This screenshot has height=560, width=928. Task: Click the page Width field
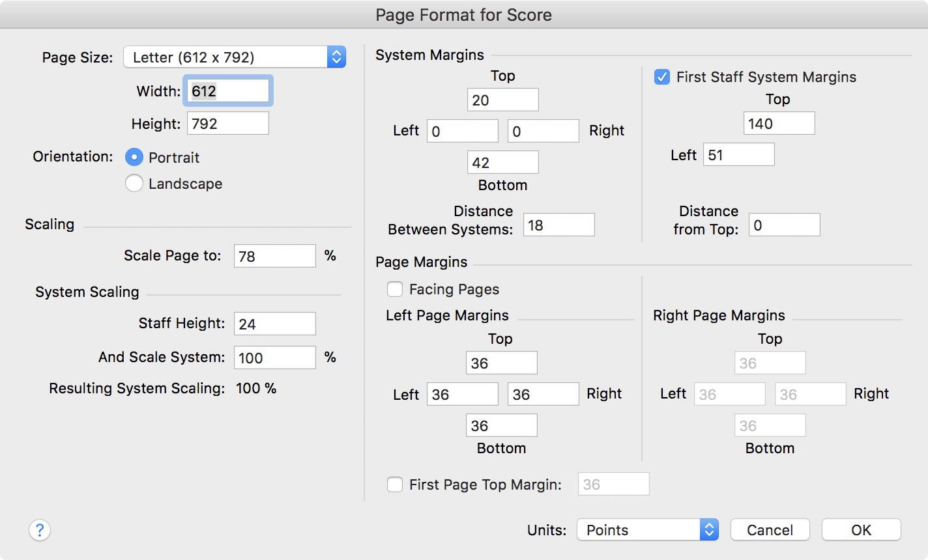coord(228,91)
